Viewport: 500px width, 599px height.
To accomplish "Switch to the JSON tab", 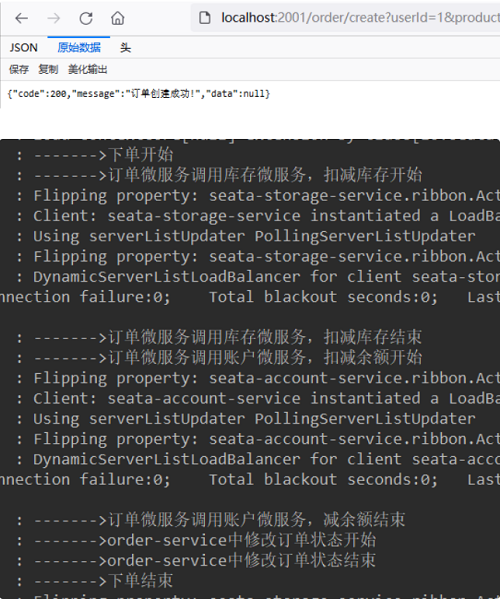I will (x=24, y=48).
